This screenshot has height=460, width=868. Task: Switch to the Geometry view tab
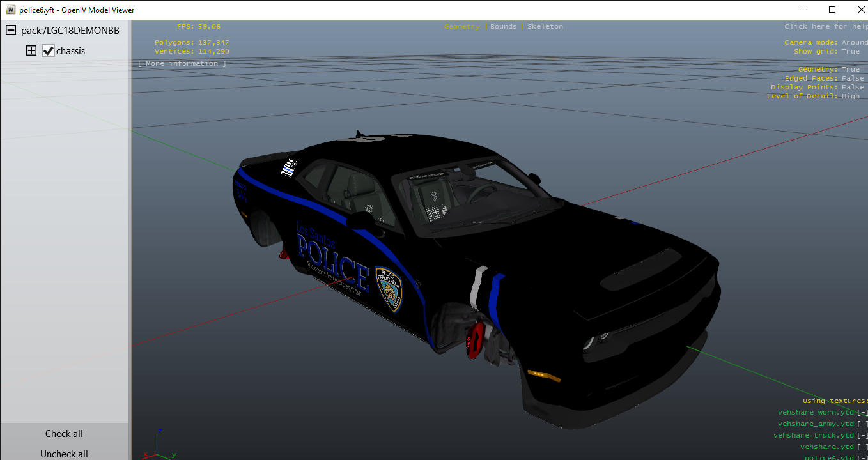click(x=461, y=27)
